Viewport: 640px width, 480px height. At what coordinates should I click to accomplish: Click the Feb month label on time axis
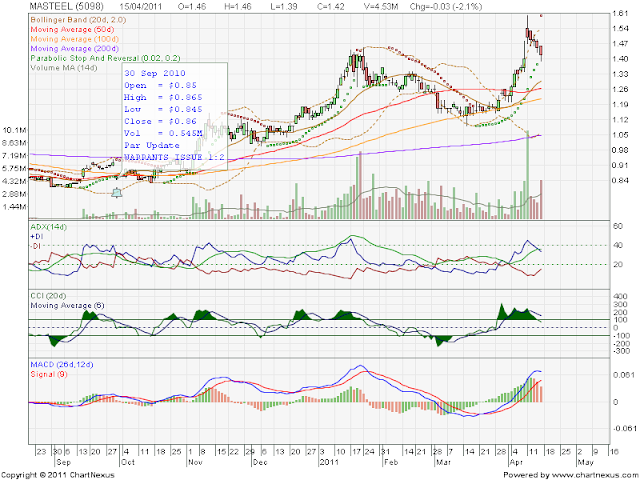point(391,462)
